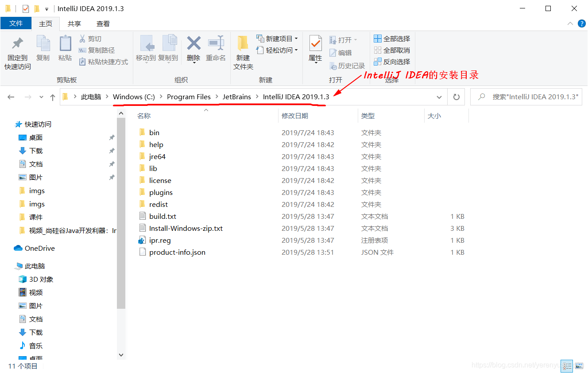
Task: Click the Quick Access Toolbar properties checkmark icon
Action: tap(25, 8)
